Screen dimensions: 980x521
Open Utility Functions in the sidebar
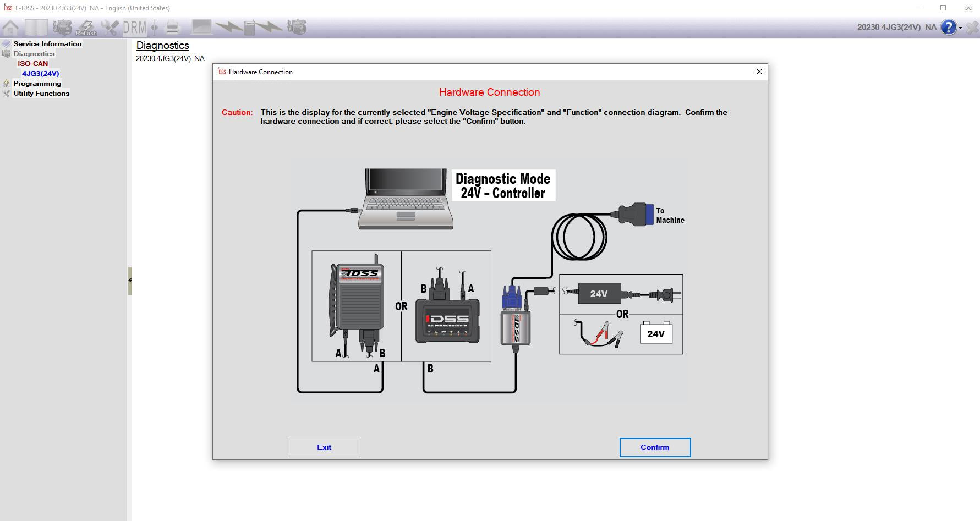tap(41, 94)
